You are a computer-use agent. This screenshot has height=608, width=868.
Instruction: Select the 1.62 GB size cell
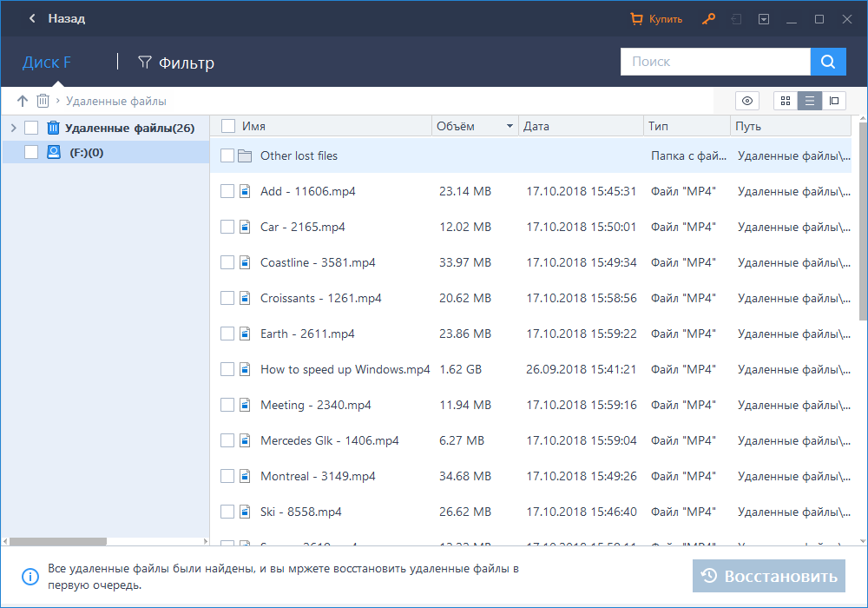461,369
